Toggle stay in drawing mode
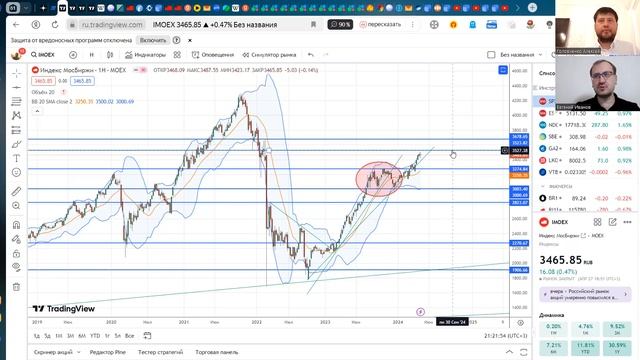The image size is (640, 360). tap(16, 239)
